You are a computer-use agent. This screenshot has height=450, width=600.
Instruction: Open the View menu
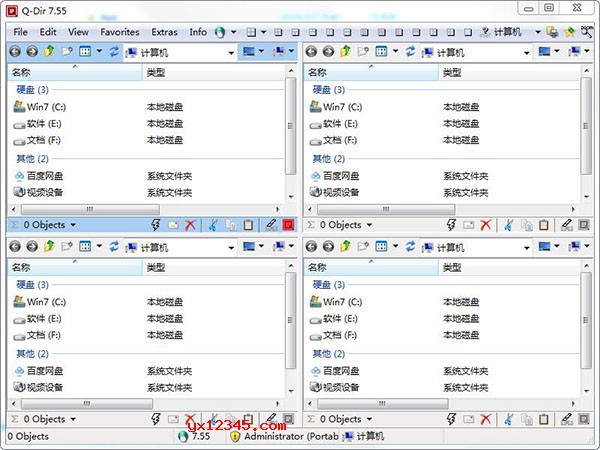pyautogui.click(x=78, y=32)
